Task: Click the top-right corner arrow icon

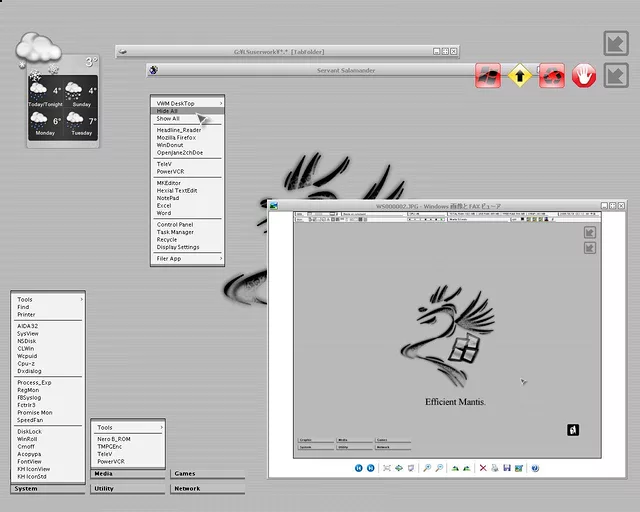Action: pyautogui.click(x=615, y=42)
